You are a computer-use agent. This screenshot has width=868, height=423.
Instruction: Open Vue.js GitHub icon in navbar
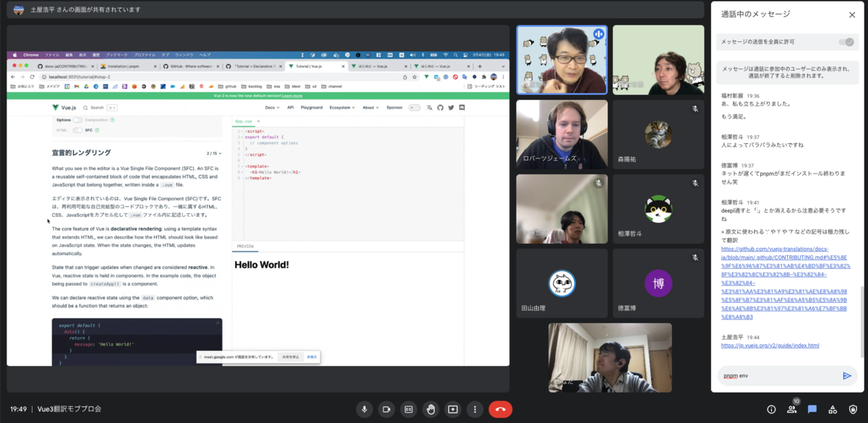pyautogui.click(x=441, y=108)
